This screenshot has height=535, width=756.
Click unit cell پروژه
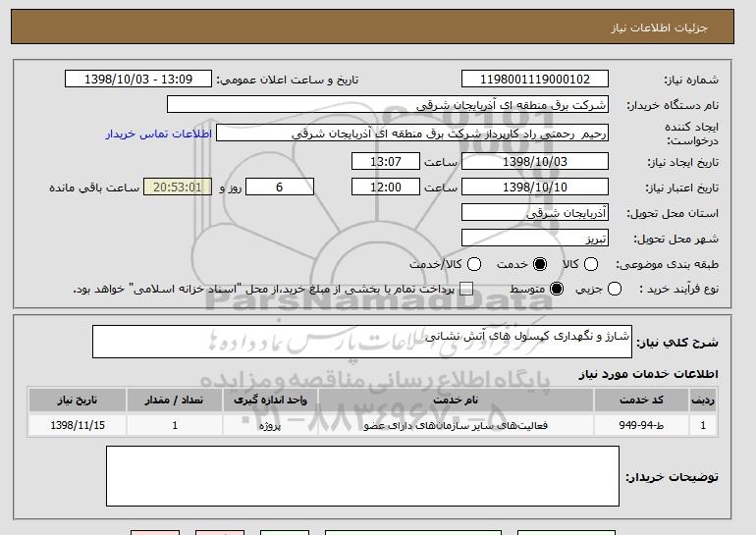270,425
